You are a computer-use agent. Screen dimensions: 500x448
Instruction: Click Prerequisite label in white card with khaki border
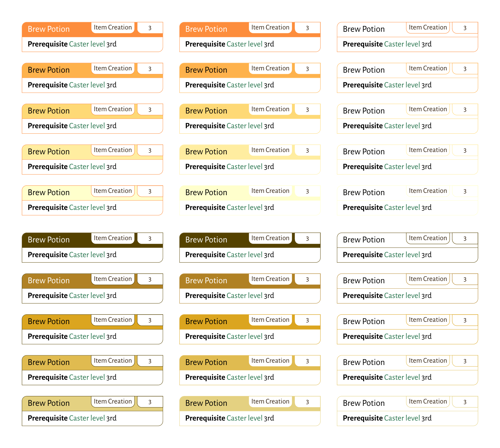[363, 418]
